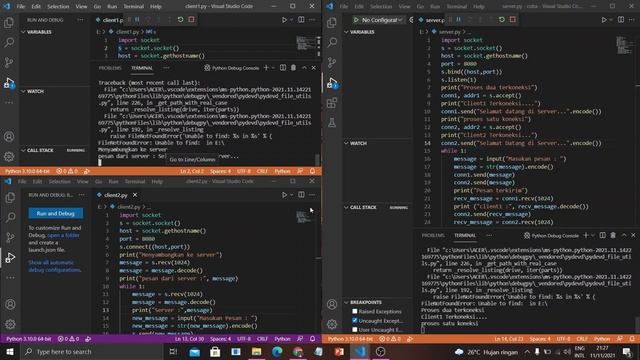Pause debugging in the client1.py window
The height and width of the screenshot is (360, 640).
coord(137,20)
